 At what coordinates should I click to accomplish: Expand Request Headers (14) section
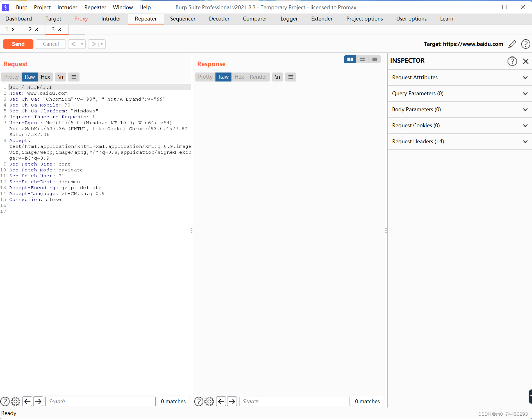tap(460, 141)
